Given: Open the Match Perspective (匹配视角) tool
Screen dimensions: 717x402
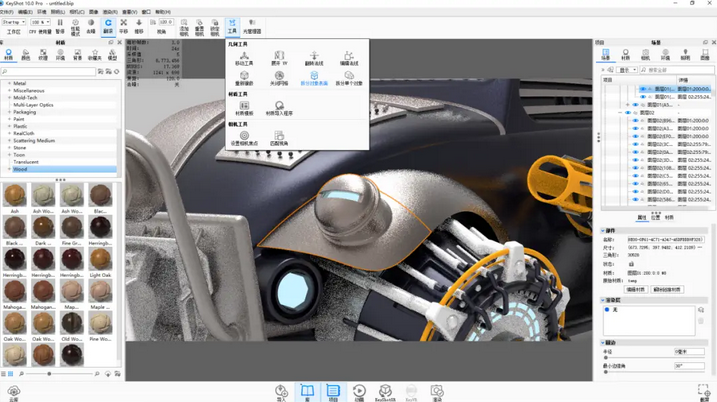Looking at the screenshot, I should point(279,138).
